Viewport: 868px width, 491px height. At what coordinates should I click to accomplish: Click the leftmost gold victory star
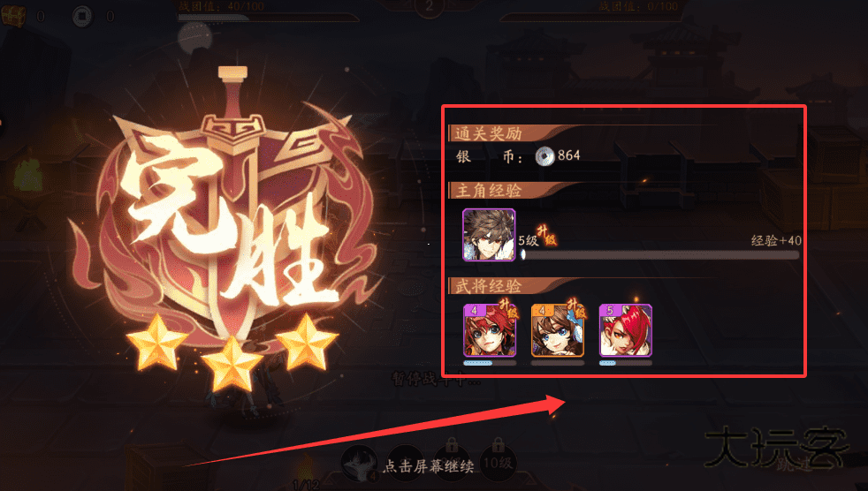point(157,341)
